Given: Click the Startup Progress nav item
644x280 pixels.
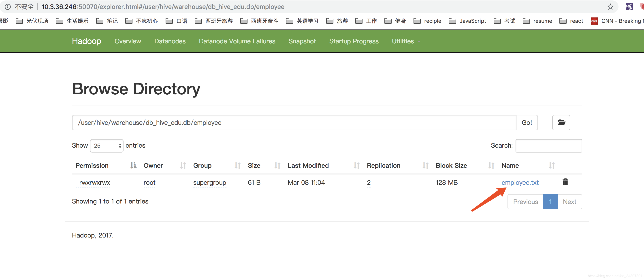Looking at the screenshot, I should (x=354, y=41).
